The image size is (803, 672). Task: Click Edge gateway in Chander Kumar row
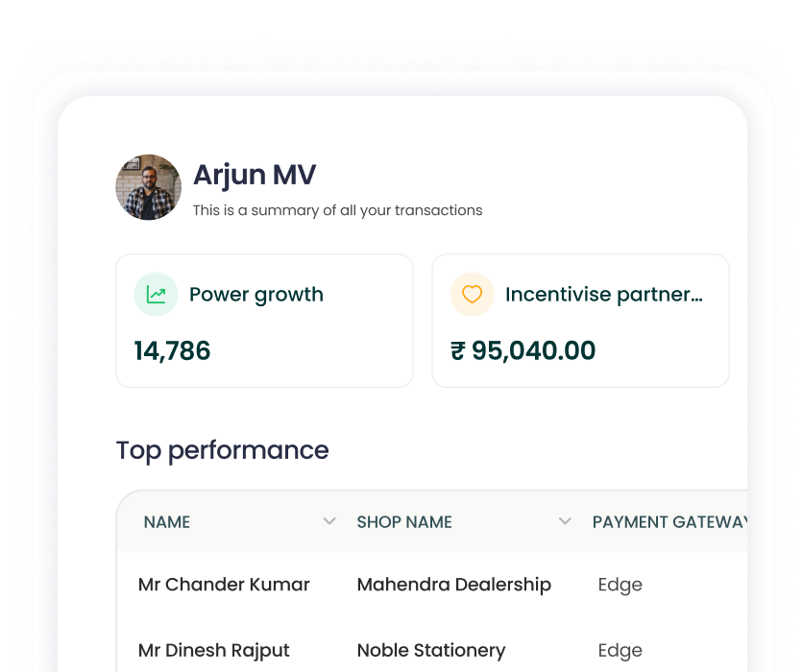click(620, 585)
